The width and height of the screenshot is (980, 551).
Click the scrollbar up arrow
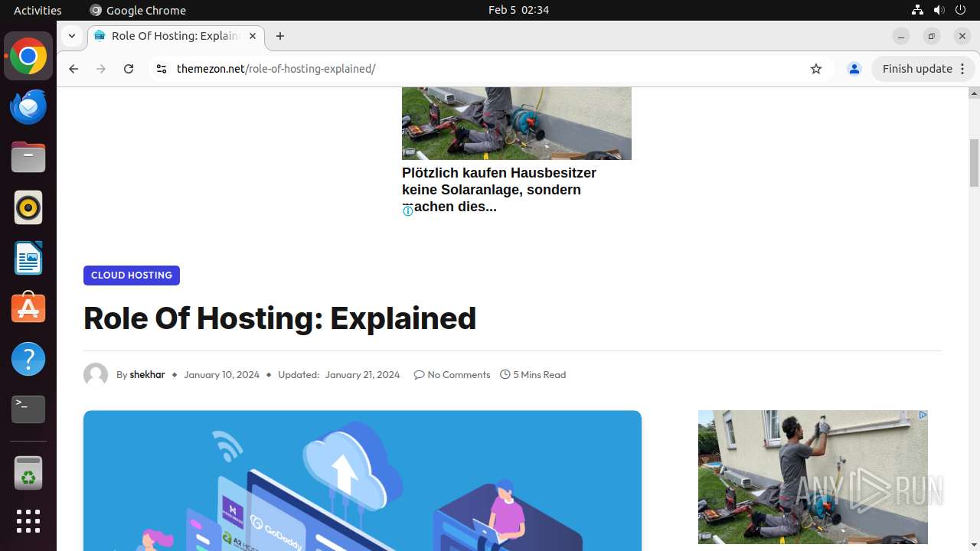[x=974, y=93]
